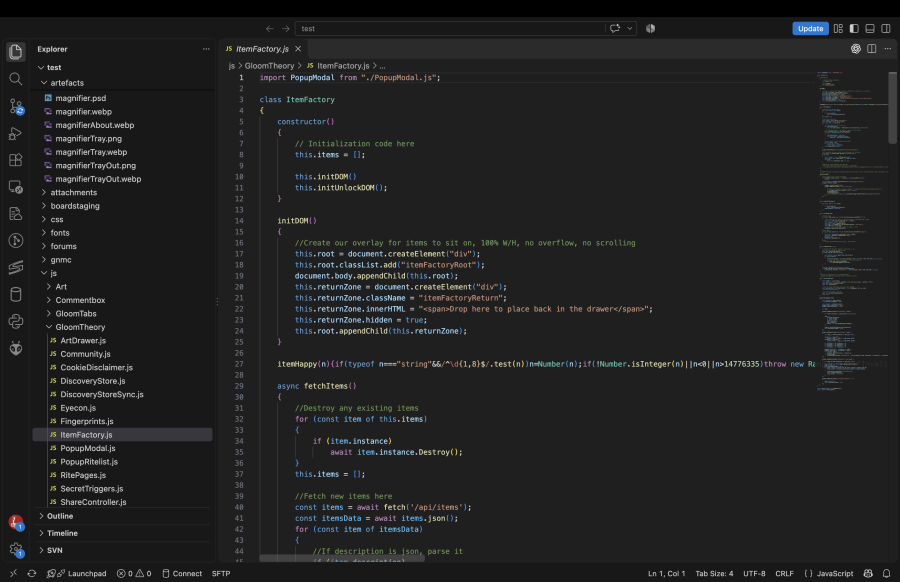Click the editor's OpenAI-style knot icon
The image size is (900, 582).
[856, 49]
